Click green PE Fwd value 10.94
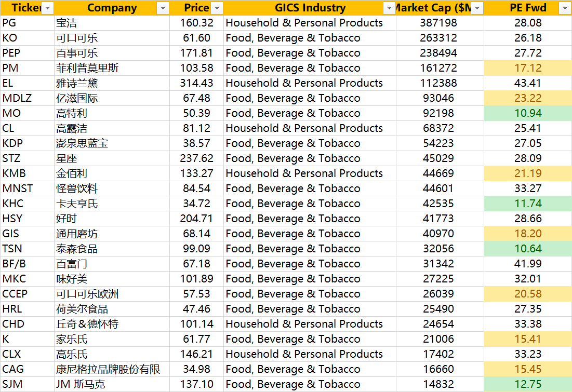 point(528,113)
